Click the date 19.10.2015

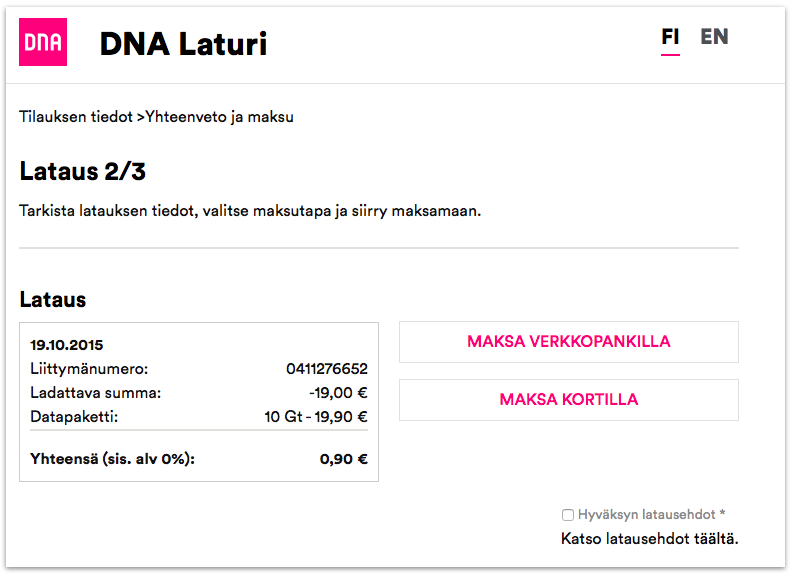coord(67,345)
